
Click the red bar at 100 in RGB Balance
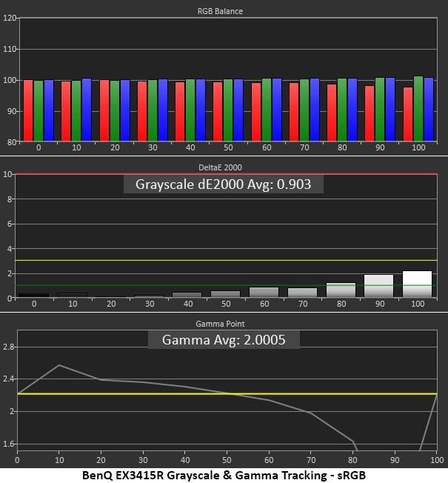tap(408, 114)
